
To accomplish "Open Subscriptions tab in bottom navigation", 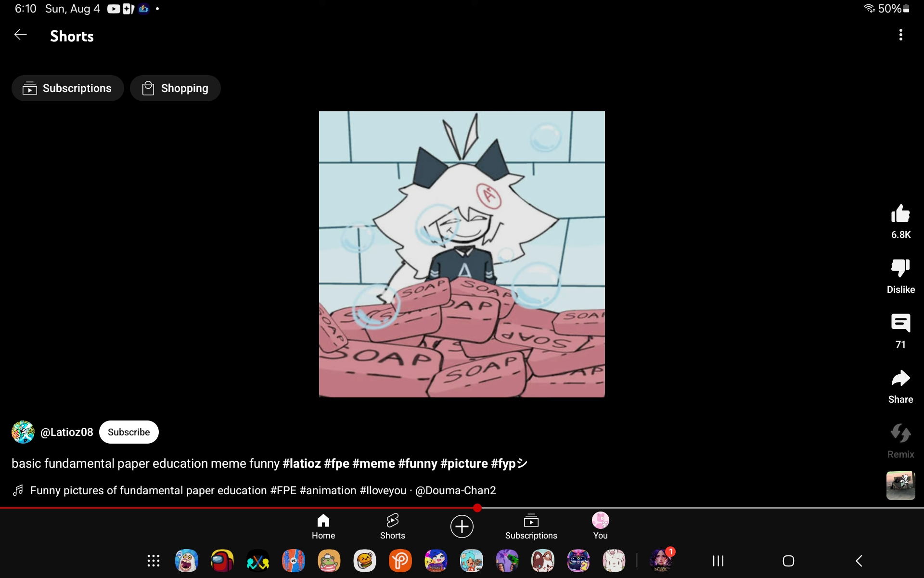I will click(x=531, y=526).
